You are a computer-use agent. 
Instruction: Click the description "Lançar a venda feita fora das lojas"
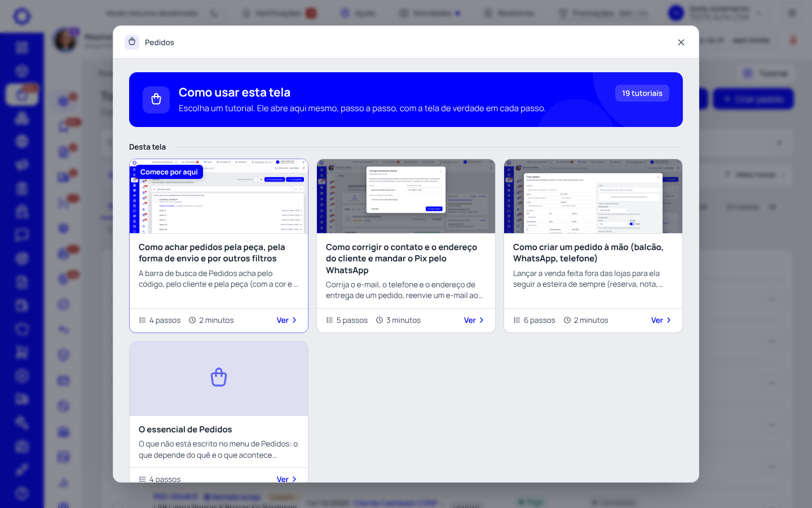pyautogui.click(x=588, y=279)
